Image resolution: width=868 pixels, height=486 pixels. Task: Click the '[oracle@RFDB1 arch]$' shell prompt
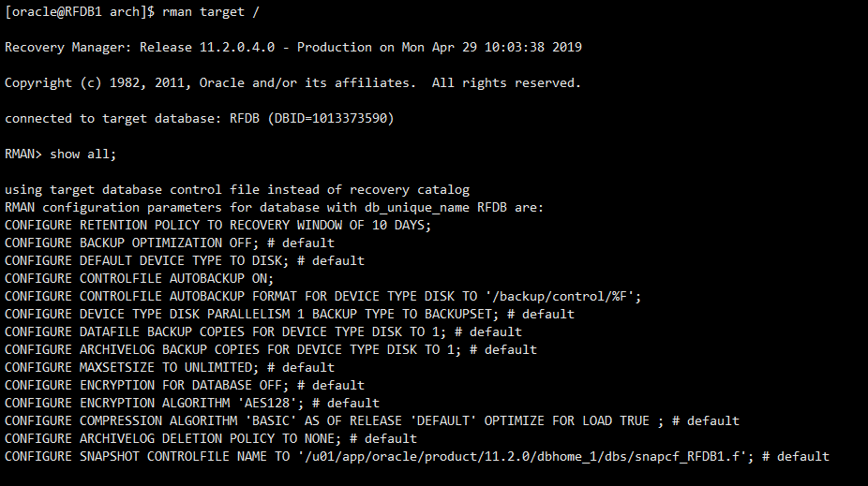point(79,12)
